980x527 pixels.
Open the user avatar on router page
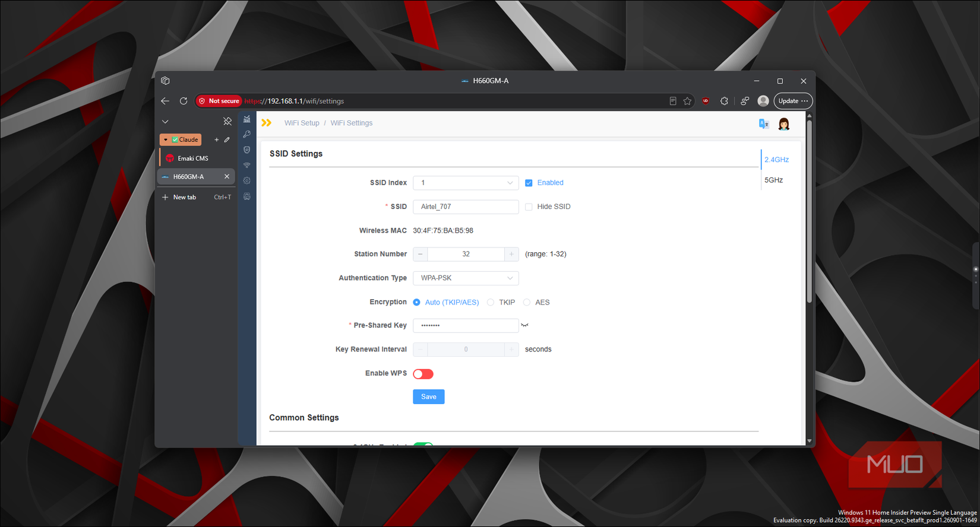[x=784, y=123]
